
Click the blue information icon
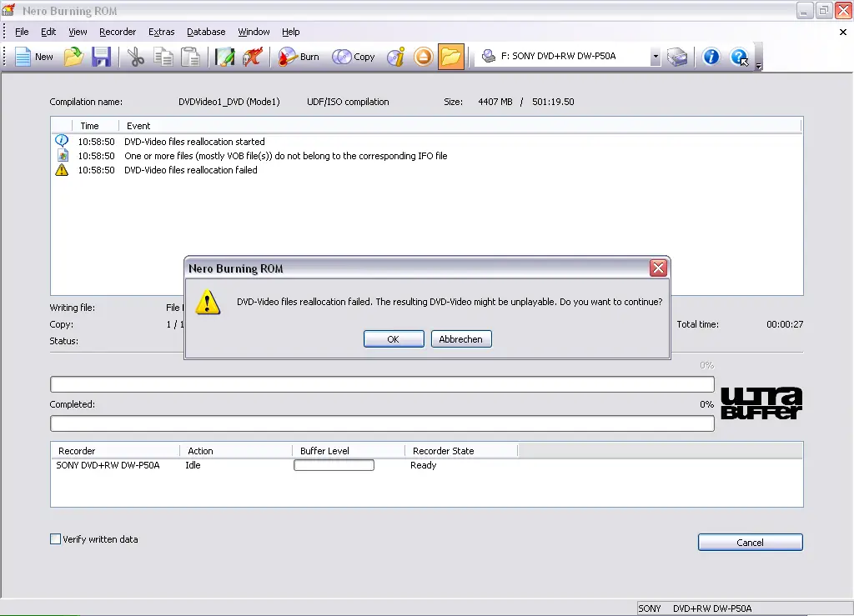711,57
